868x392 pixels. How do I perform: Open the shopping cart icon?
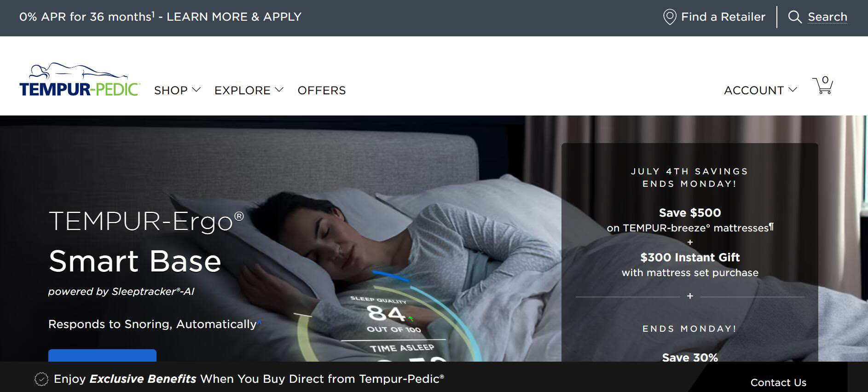[822, 85]
